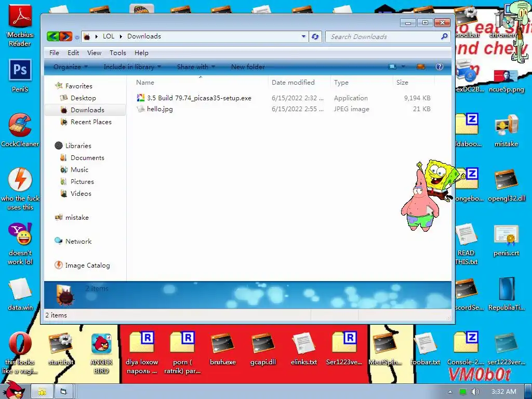Click the Explorer help question mark icon
This screenshot has width=532, height=399.
(x=440, y=66)
